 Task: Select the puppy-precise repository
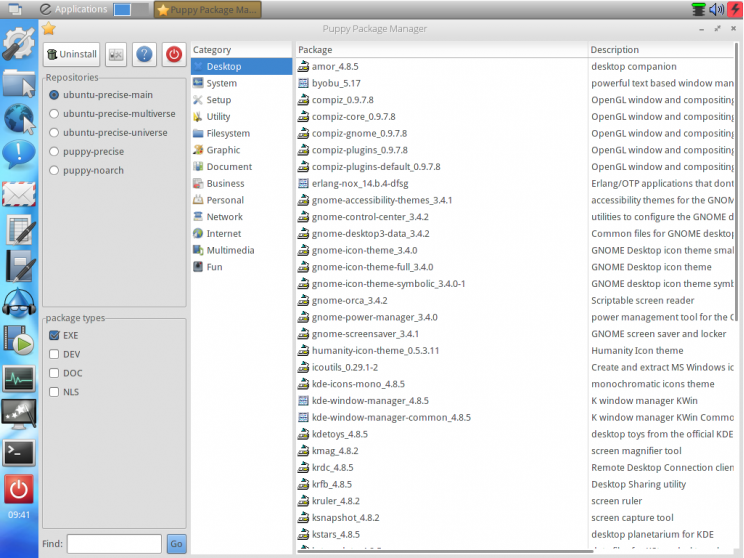point(86,152)
